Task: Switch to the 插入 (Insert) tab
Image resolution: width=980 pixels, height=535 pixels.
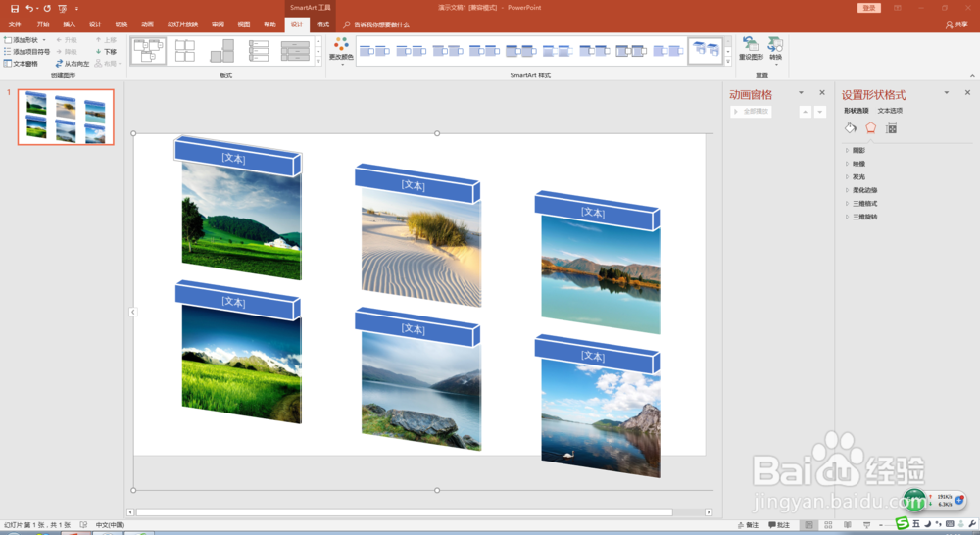Action: [69, 24]
